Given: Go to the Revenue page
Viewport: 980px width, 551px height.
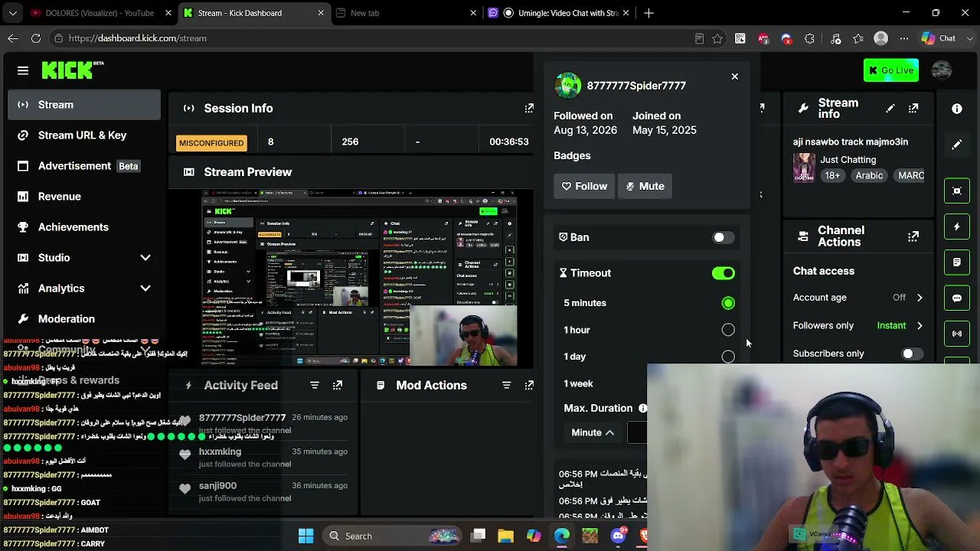Looking at the screenshot, I should (84, 197).
